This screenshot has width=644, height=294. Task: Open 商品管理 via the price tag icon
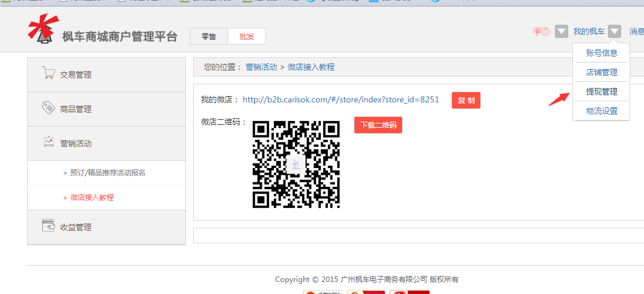49,108
